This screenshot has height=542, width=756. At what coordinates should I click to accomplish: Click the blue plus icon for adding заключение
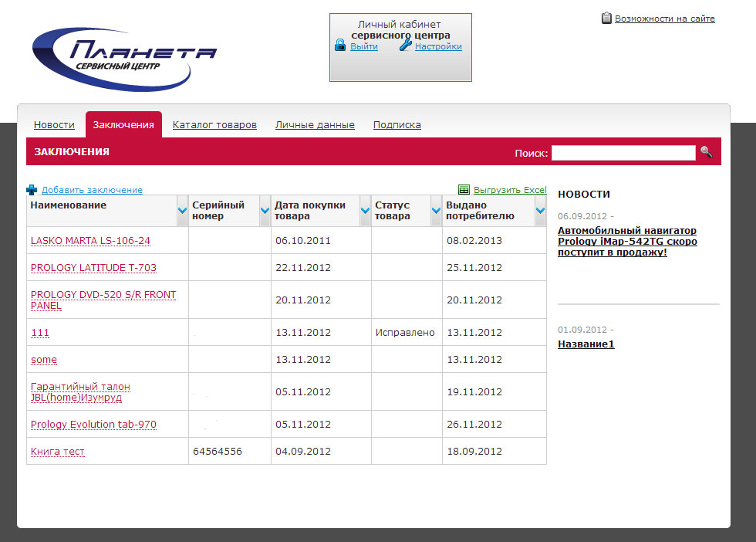tap(32, 190)
